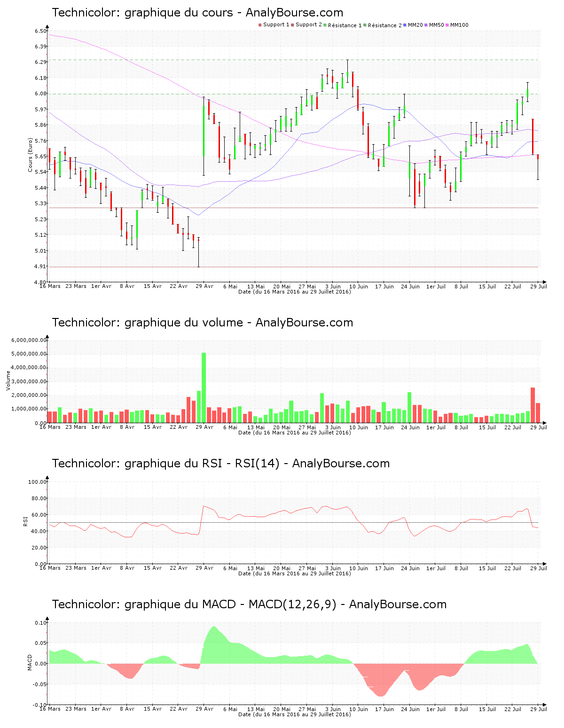Click the '29 Avr' date label under the price chart
564x728 pixels.
coord(204,286)
